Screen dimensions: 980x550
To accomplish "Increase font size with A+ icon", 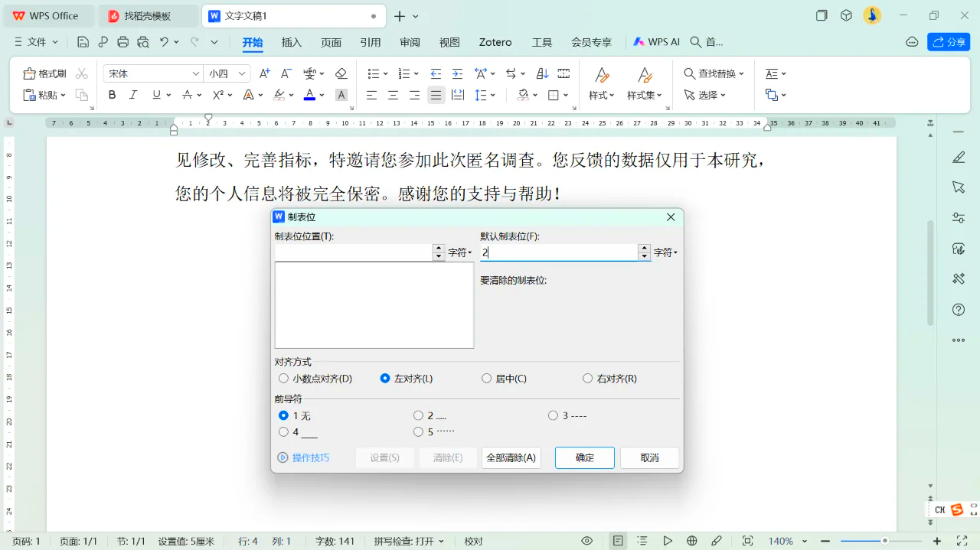I will pos(265,73).
